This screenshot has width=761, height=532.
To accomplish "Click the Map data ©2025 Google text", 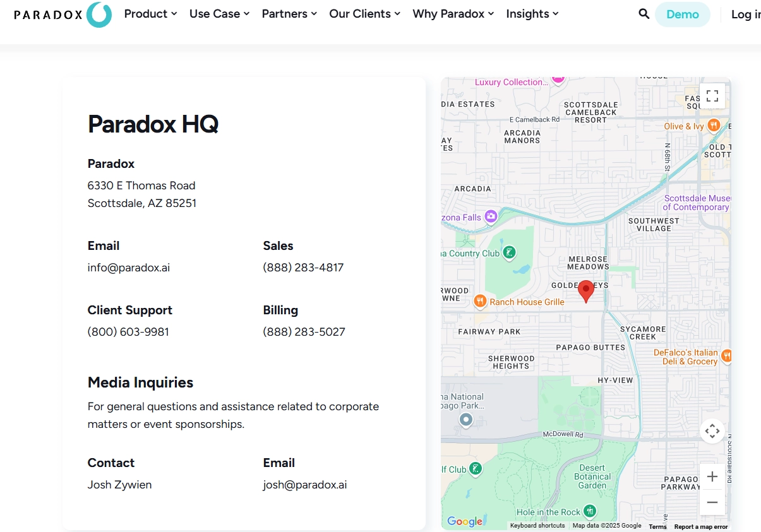I will (607, 526).
